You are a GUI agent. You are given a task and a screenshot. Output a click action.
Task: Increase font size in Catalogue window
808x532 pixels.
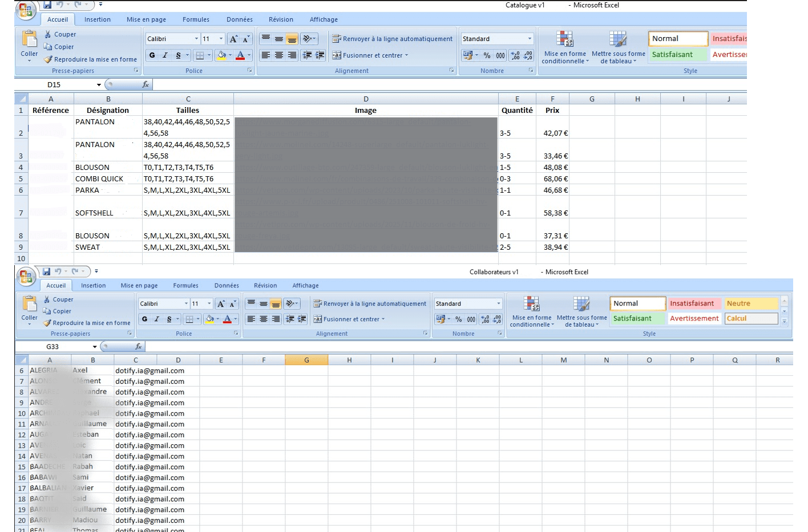coord(233,39)
